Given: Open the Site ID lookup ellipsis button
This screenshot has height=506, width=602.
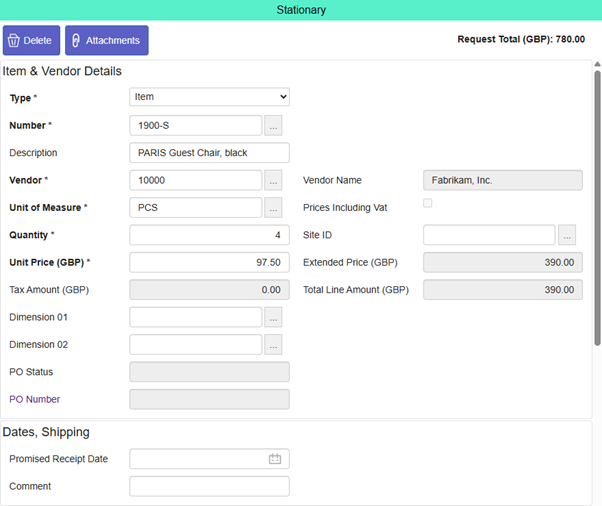Looking at the screenshot, I should [x=567, y=235].
